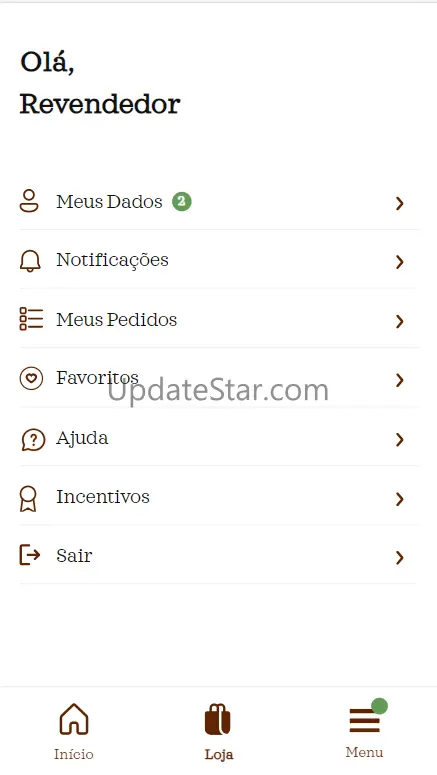Switch to the Loja shop tab
437x775 pixels.
(x=218, y=732)
